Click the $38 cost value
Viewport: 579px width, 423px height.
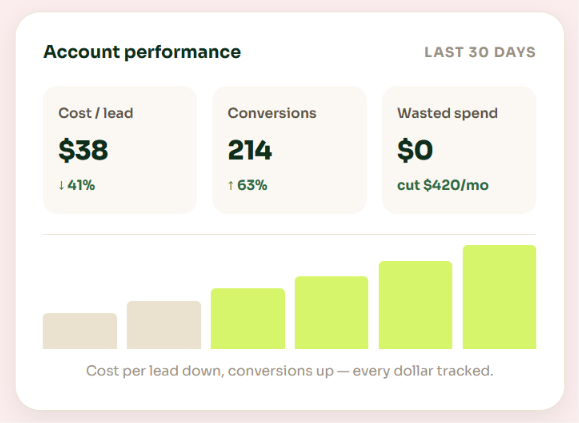click(x=83, y=150)
